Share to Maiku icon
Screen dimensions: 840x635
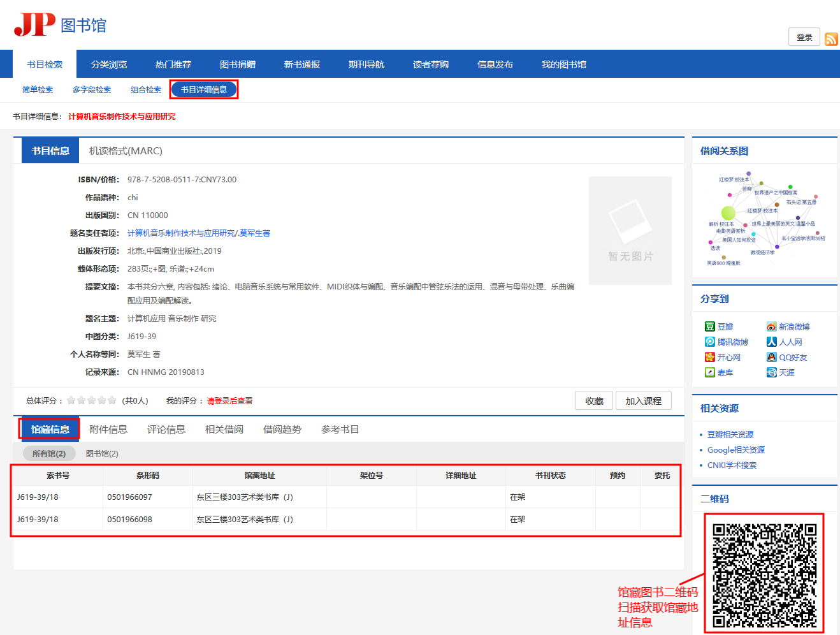(710, 372)
